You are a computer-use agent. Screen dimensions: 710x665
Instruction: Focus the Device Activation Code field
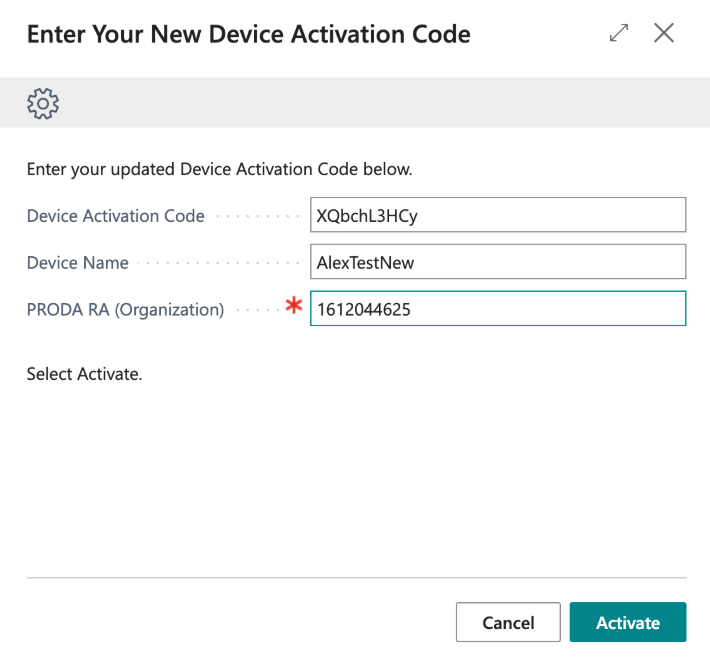497,215
